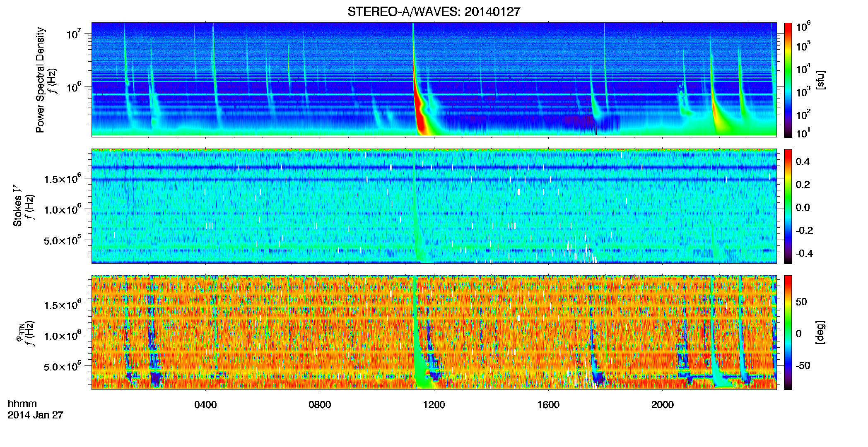Click the 0400 time axis label

coord(205,404)
